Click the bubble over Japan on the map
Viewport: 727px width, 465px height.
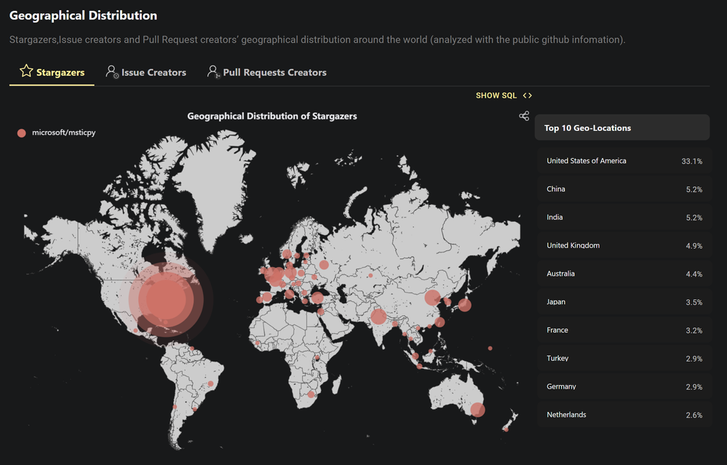[465, 305]
